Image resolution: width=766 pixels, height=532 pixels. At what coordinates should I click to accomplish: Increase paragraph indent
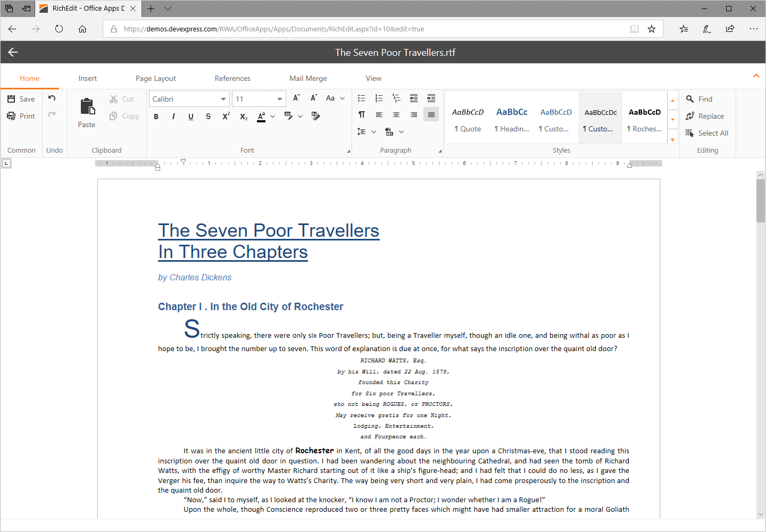coord(431,98)
